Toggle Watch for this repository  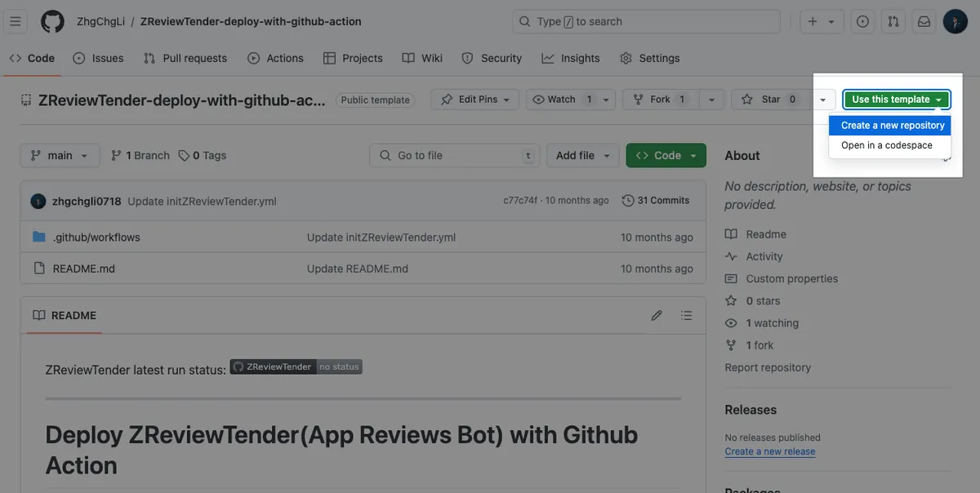click(559, 99)
